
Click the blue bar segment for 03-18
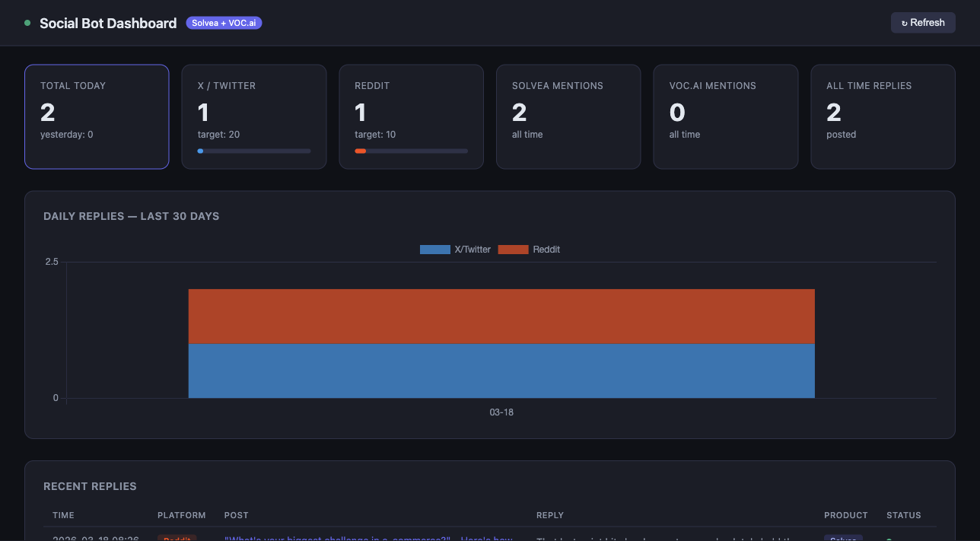pyautogui.click(x=501, y=369)
